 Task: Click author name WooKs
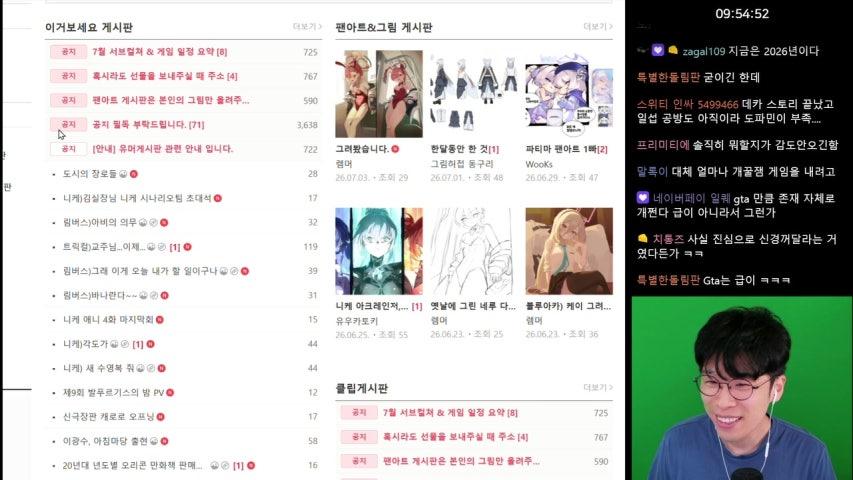coord(539,164)
